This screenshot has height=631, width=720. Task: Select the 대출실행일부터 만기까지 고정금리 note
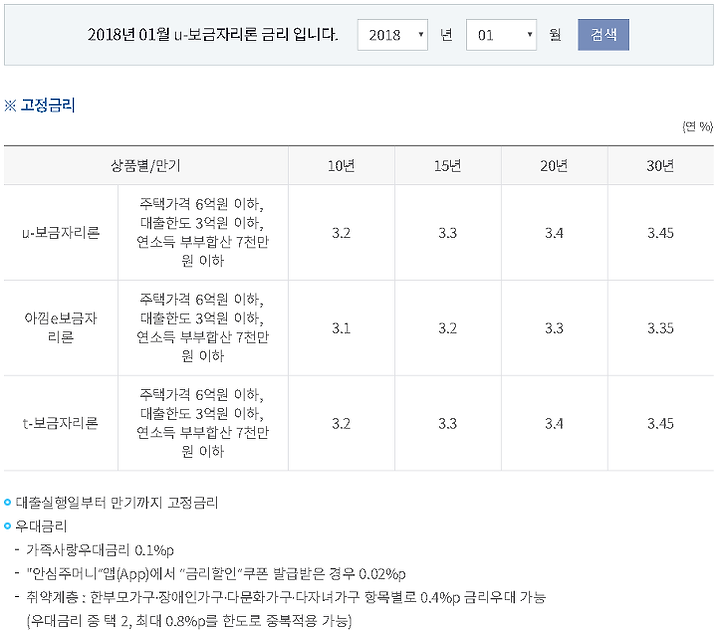(117, 502)
